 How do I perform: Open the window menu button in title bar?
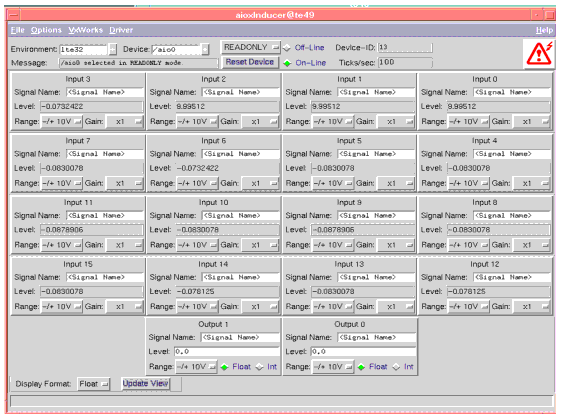click(x=14, y=15)
